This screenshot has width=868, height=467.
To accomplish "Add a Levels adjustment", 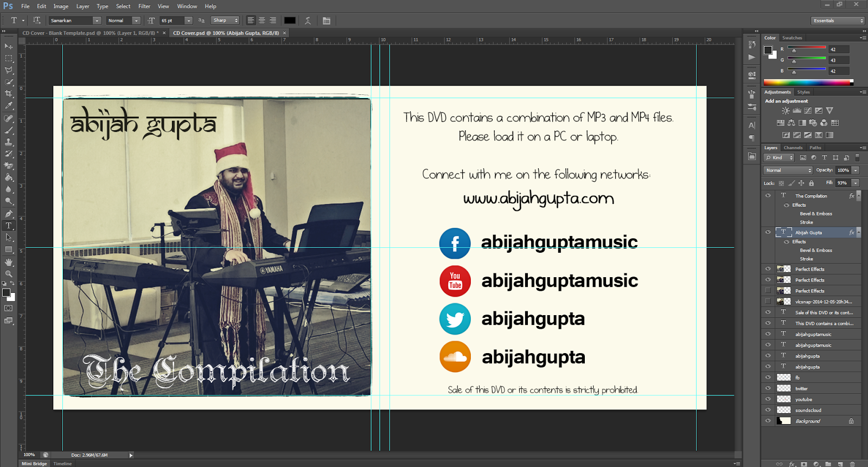I will pos(797,111).
